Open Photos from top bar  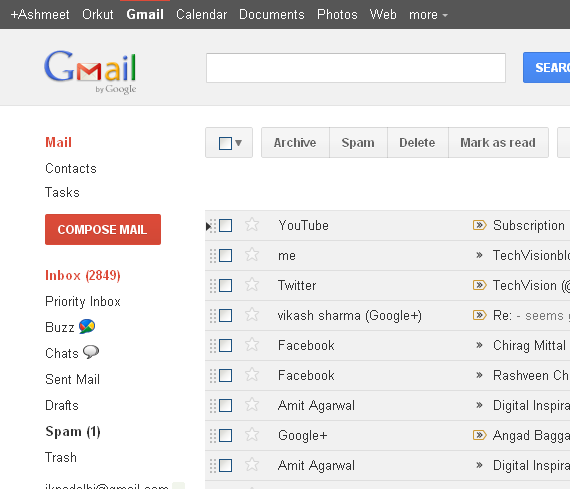(x=337, y=15)
